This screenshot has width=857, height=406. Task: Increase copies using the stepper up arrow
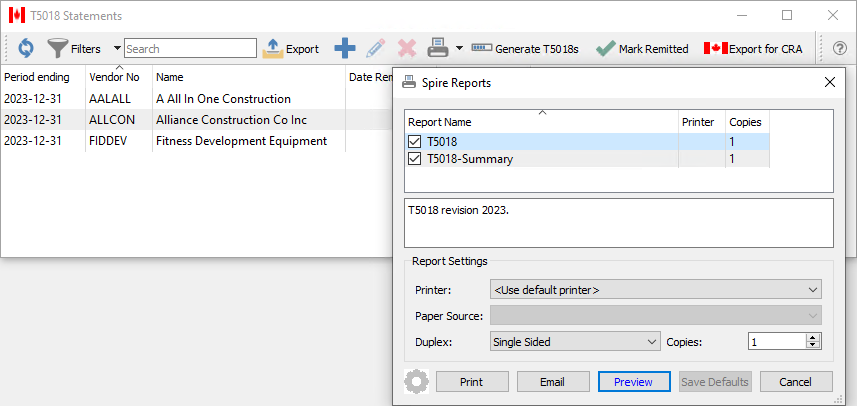(813, 338)
